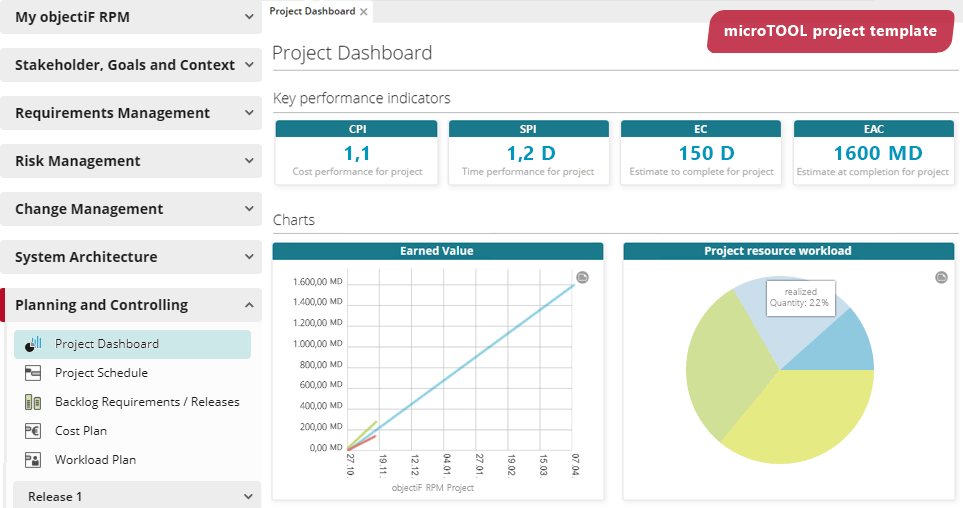Click the EAC 1600 MD indicator tile
The width and height of the screenshot is (963, 508).
pos(873,153)
